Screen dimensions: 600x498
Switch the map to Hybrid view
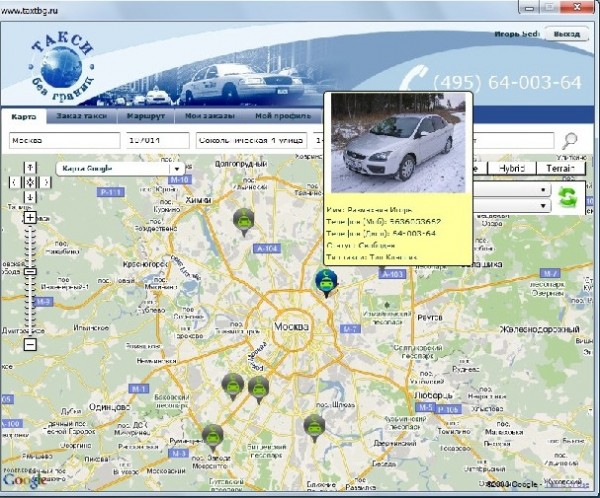pyautogui.click(x=512, y=168)
